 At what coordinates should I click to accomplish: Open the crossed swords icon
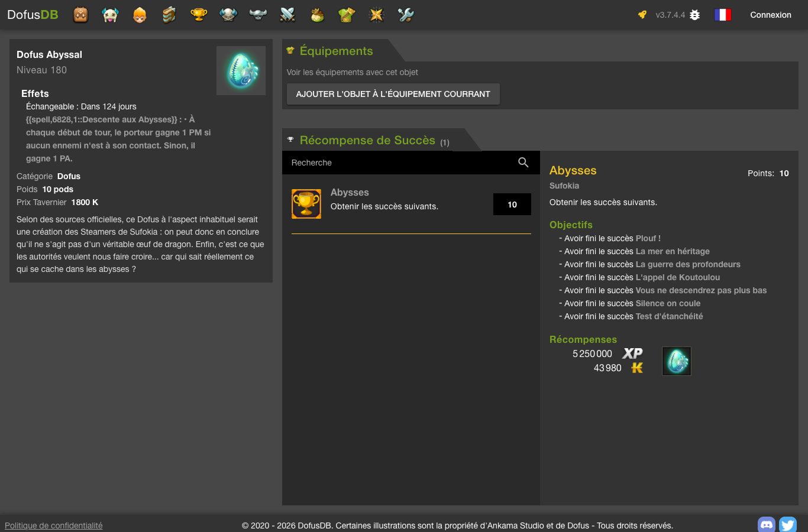(x=287, y=15)
